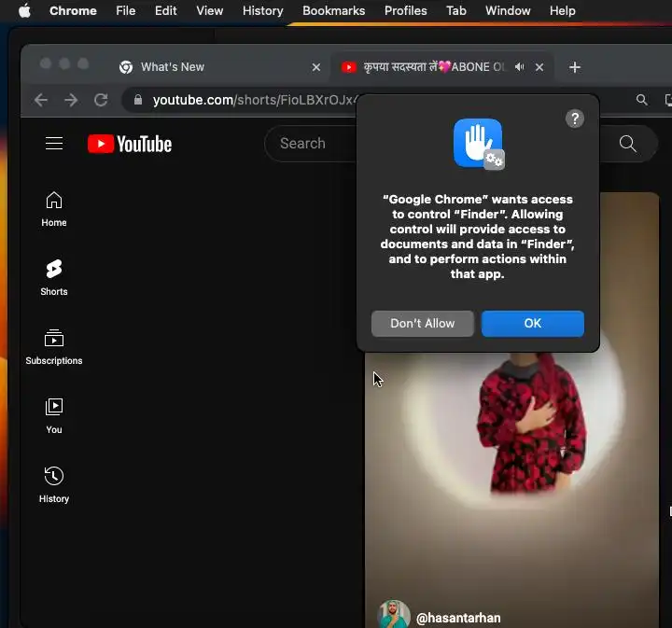The image size is (672, 628).
Task: Open the @hasantarhan channel link
Action: click(458, 618)
